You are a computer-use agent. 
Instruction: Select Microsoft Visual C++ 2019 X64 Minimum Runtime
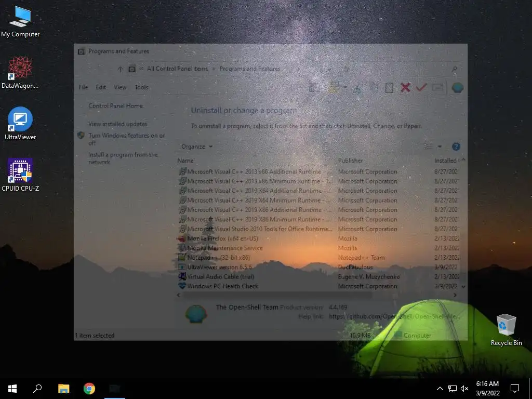click(318, 200)
